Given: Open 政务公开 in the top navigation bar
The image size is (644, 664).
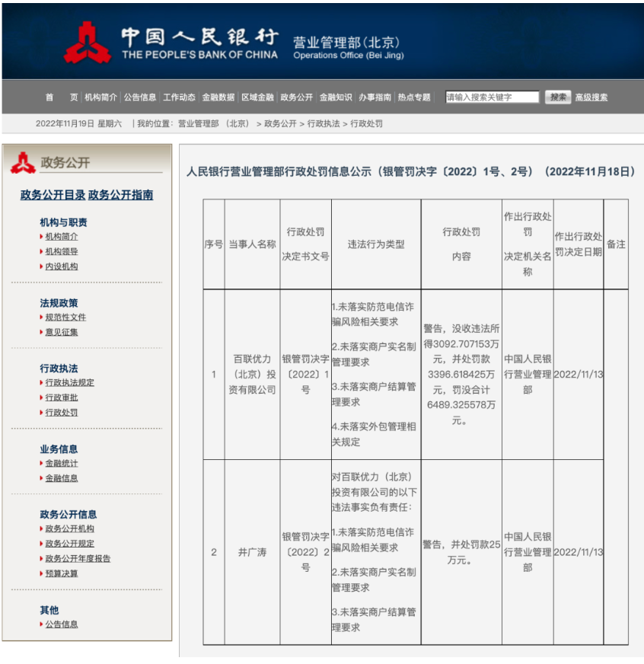Looking at the screenshot, I should coord(296,97).
